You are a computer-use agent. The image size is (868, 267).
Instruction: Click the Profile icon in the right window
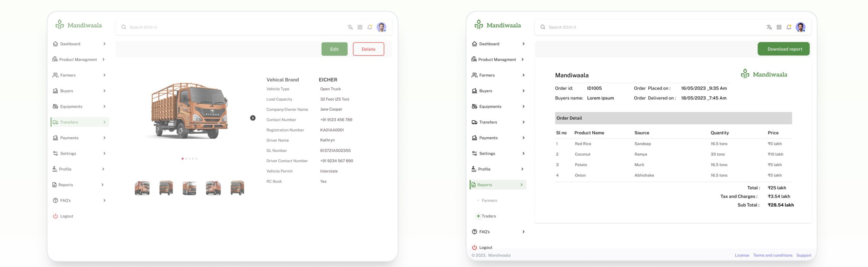click(474, 169)
